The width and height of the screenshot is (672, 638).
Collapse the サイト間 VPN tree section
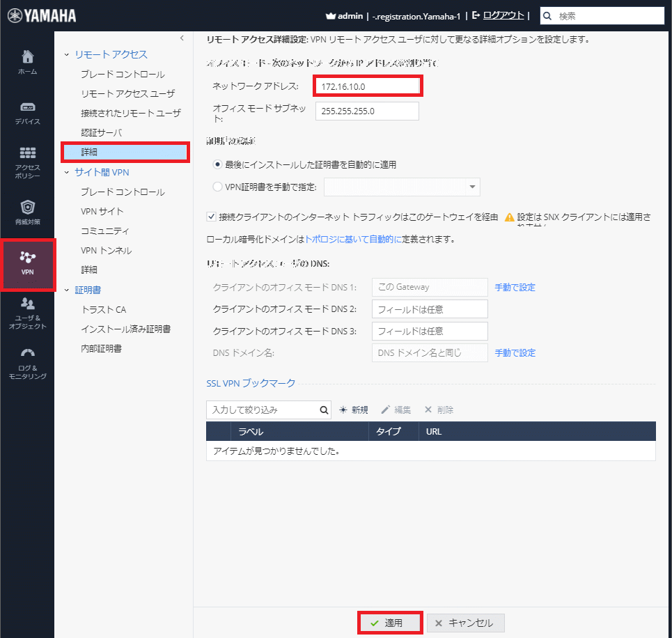point(68,172)
